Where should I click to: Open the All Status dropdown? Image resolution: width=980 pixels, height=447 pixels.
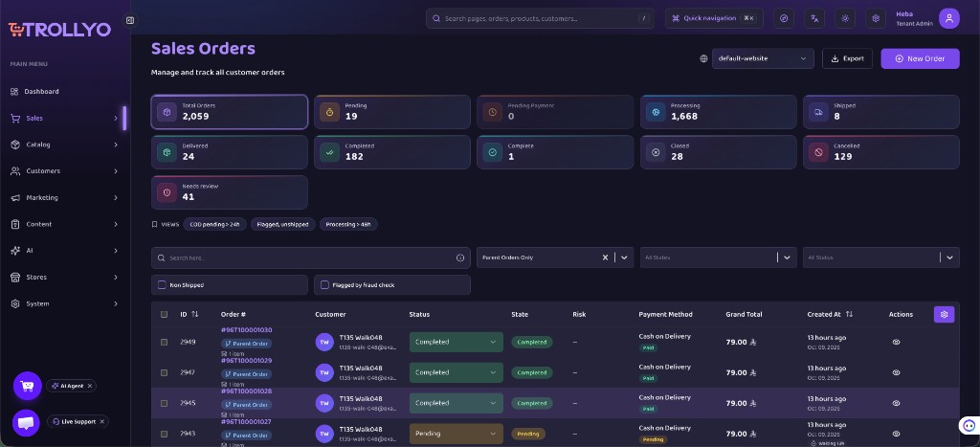[x=880, y=257]
